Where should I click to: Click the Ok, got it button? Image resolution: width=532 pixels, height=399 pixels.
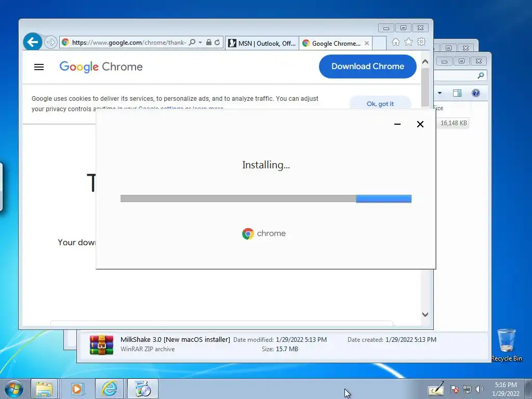(380, 103)
